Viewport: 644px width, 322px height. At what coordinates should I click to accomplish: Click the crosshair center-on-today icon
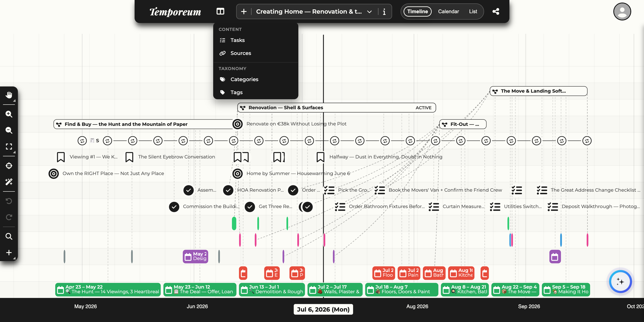click(x=9, y=165)
